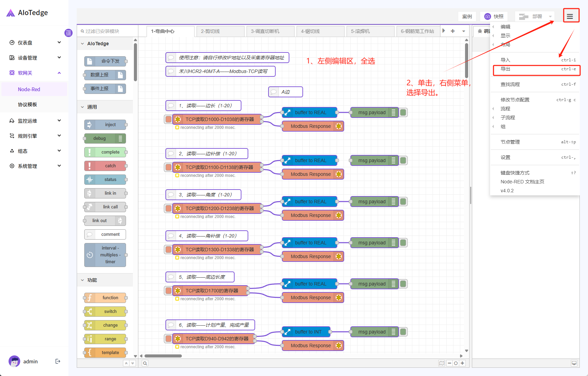Click the zoom in button on canvas footer
The width and height of the screenshot is (588, 376).
coord(462,363)
